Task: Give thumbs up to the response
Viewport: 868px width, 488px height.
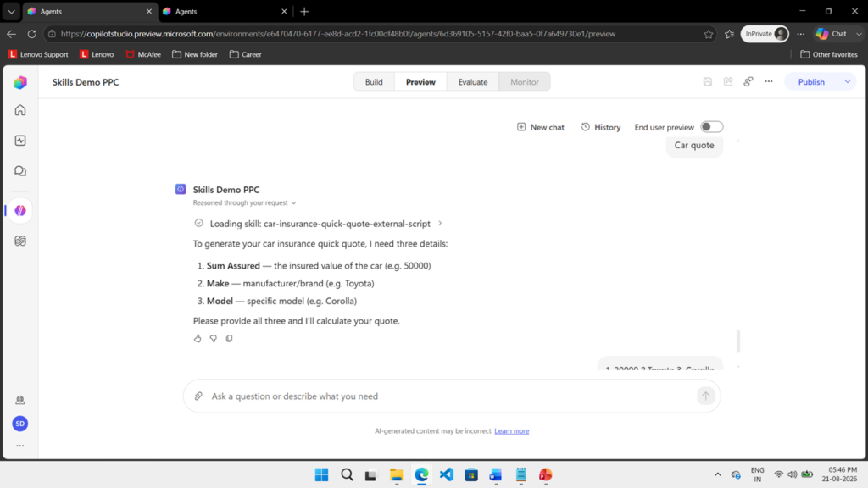Action: pos(198,339)
